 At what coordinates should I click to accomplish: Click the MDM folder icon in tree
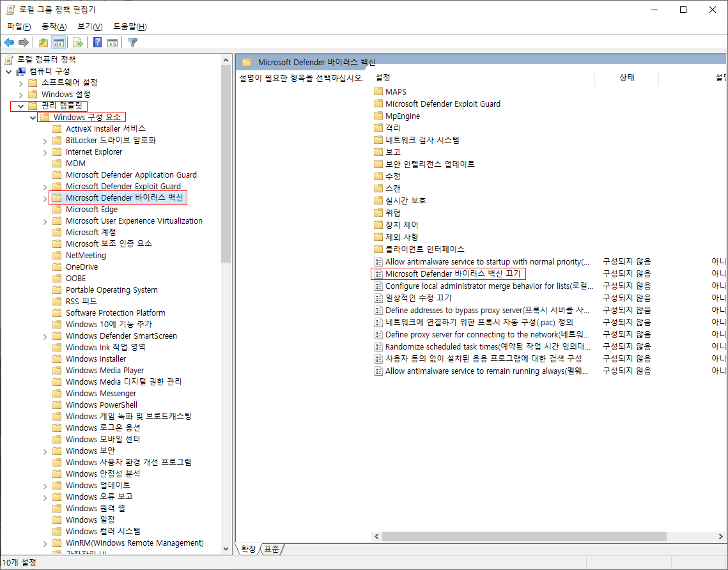tap(57, 164)
